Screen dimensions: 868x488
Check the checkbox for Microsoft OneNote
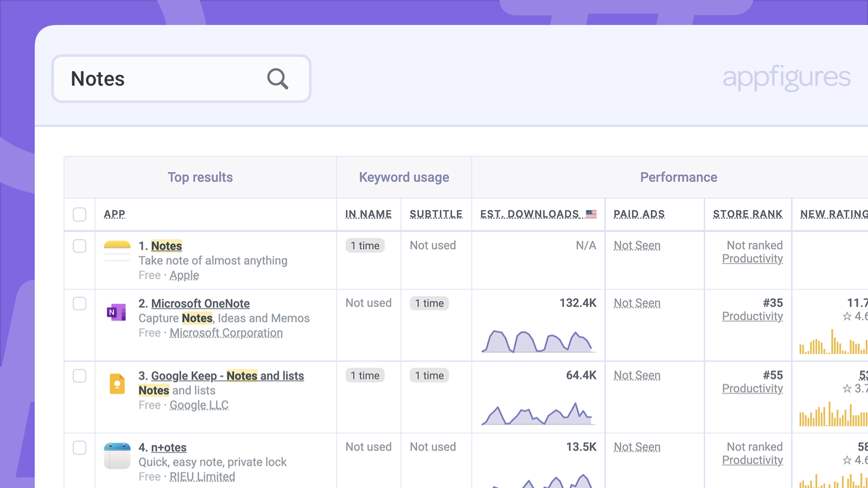[79, 304]
